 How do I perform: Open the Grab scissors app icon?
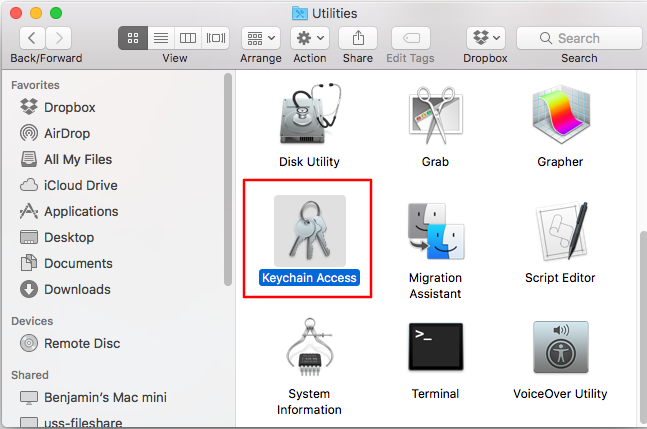(435, 115)
